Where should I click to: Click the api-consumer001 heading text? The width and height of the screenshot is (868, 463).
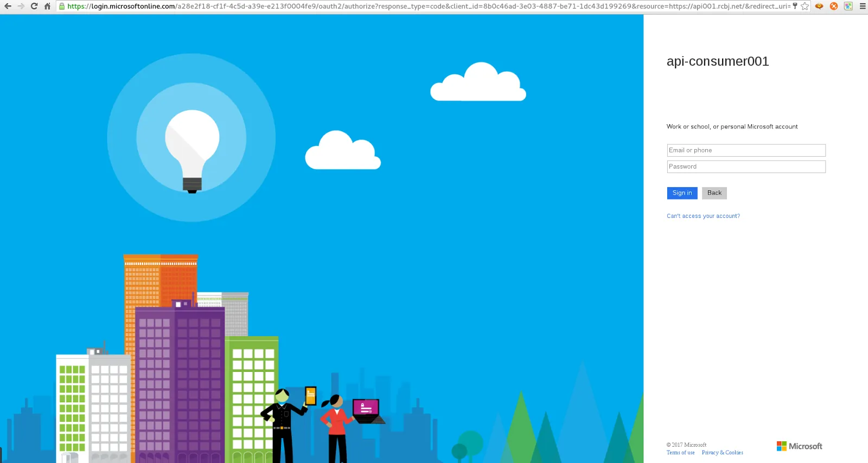point(718,61)
